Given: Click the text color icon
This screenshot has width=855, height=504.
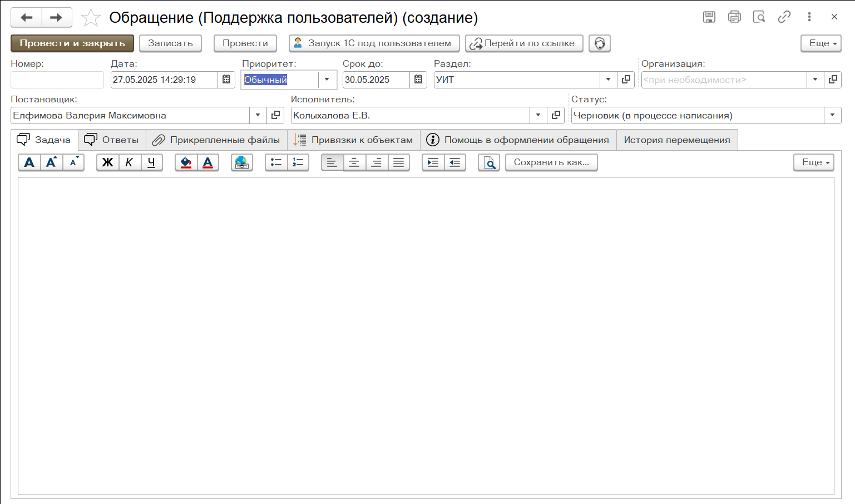Looking at the screenshot, I should [x=207, y=162].
